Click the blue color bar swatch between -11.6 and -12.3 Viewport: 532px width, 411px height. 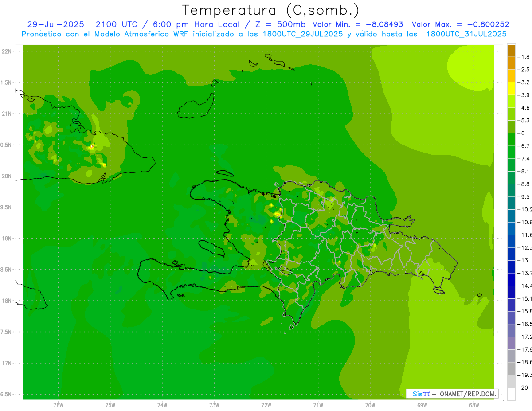(511, 241)
